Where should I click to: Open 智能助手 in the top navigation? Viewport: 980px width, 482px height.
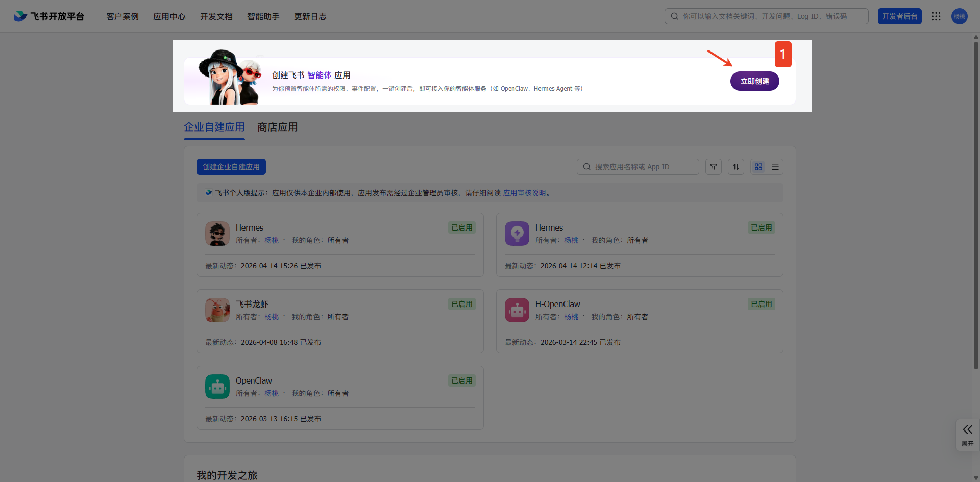(263, 16)
